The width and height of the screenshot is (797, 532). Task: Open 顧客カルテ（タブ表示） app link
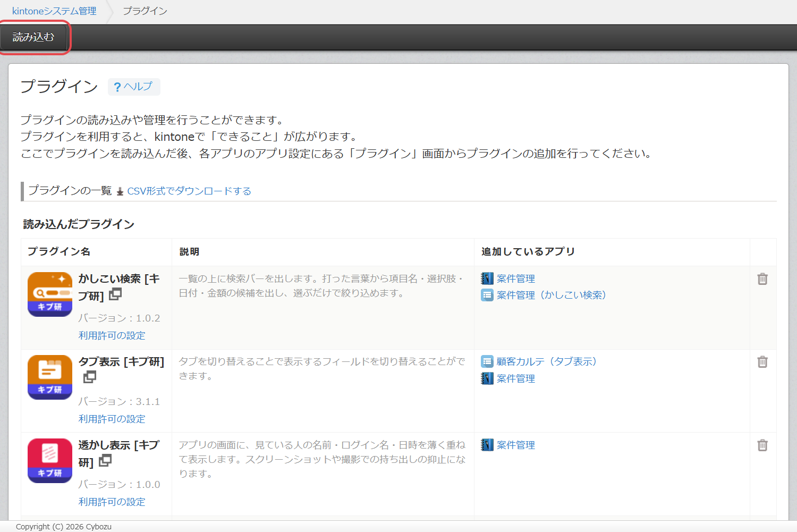547,361
